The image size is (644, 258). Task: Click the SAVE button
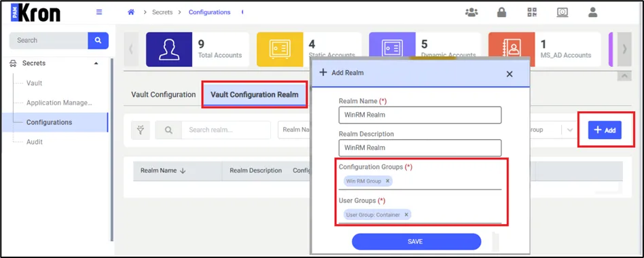point(416,242)
